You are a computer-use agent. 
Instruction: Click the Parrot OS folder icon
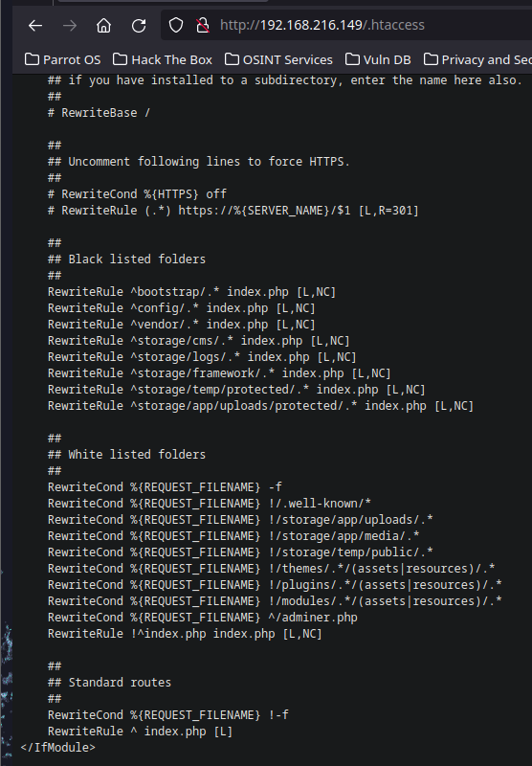(32, 59)
